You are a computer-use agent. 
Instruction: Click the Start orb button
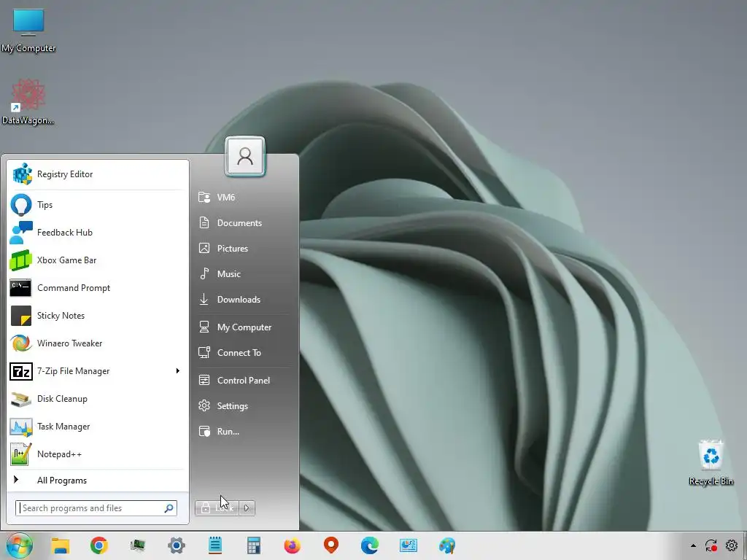(x=19, y=545)
